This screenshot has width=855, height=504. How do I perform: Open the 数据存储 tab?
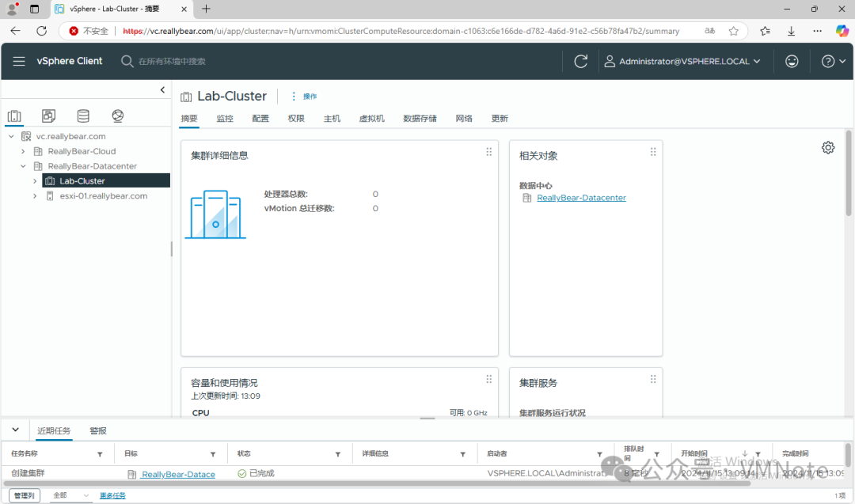(420, 118)
